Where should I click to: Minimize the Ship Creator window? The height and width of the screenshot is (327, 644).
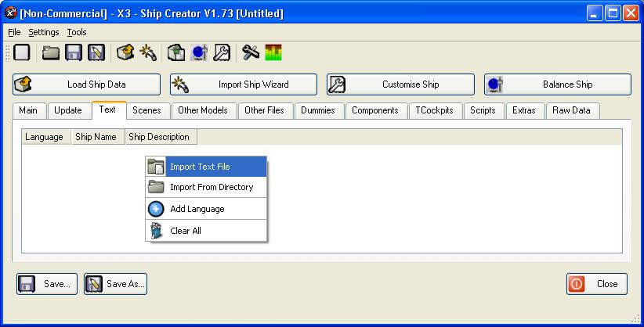pyautogui.click(x=595, y=13)
